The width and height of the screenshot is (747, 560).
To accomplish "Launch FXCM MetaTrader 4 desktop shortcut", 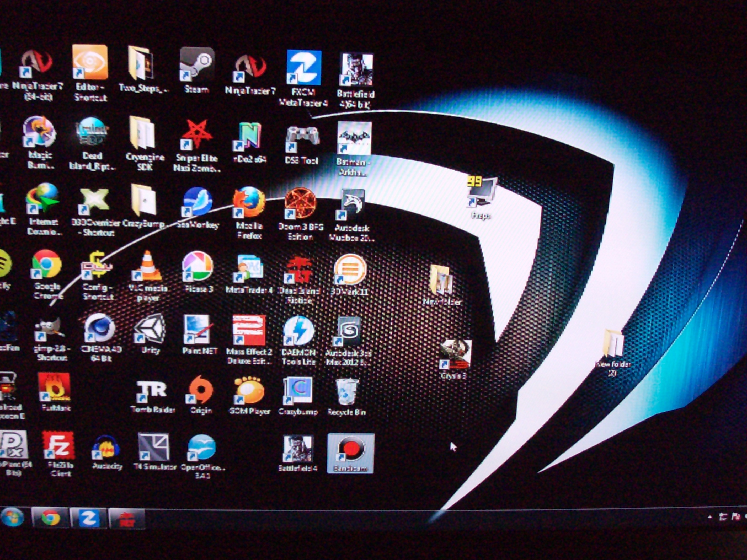I will tap(303, 78).
